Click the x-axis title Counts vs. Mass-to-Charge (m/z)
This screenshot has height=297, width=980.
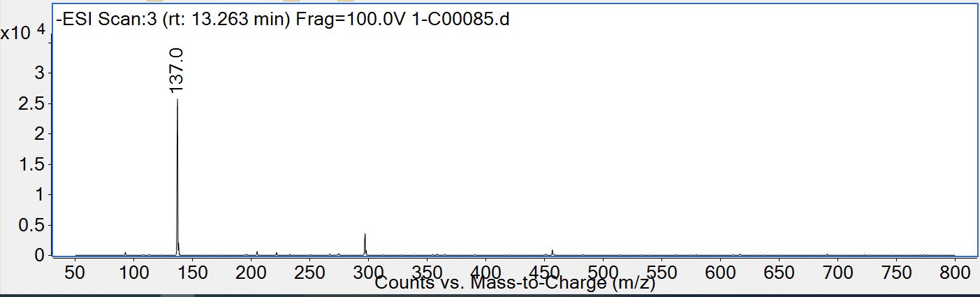click(x=515, y=284)
